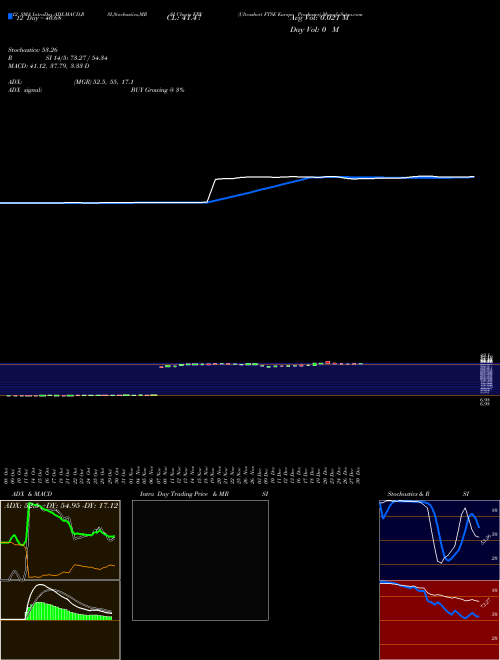Select the 'Stochastics: 53.26' reading
500x660 pixels.
32,50
